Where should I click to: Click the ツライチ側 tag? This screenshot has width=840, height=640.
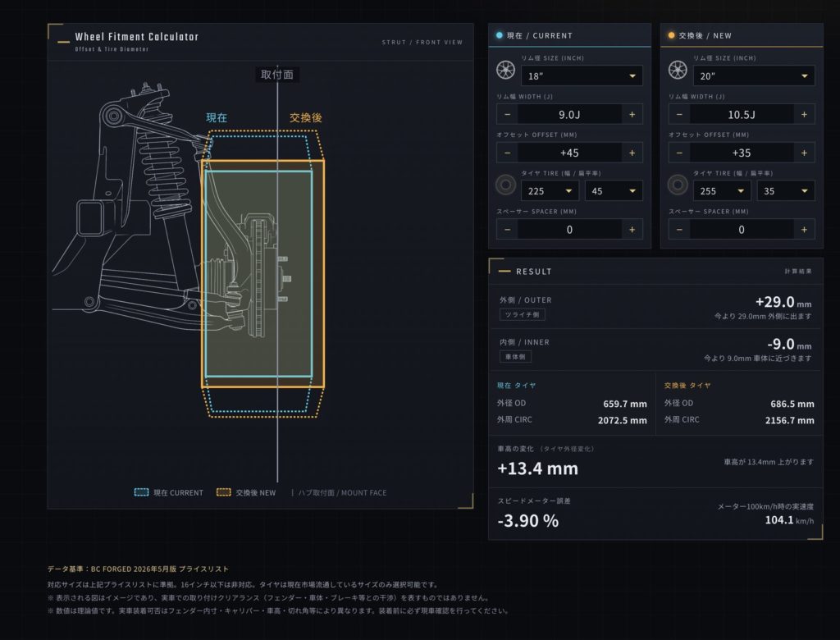[x=523, y=314]
